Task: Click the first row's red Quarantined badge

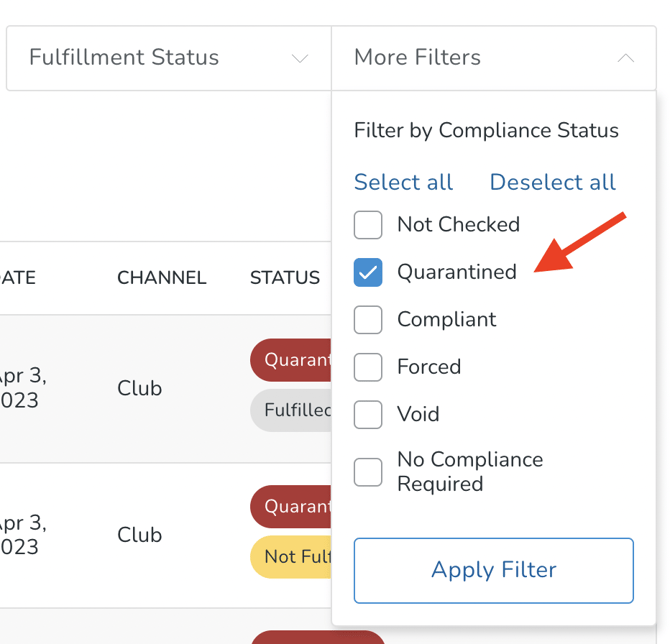Action: point(291,360)
